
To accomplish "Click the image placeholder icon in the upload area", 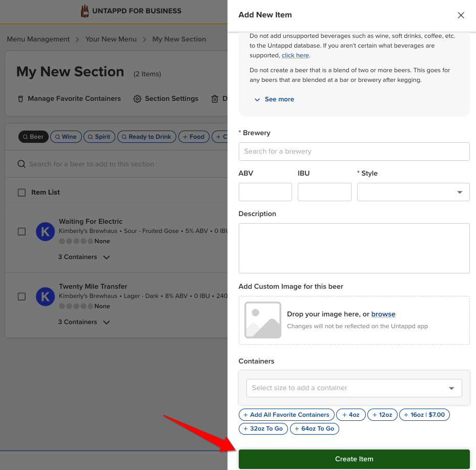I will pos(262,320).
